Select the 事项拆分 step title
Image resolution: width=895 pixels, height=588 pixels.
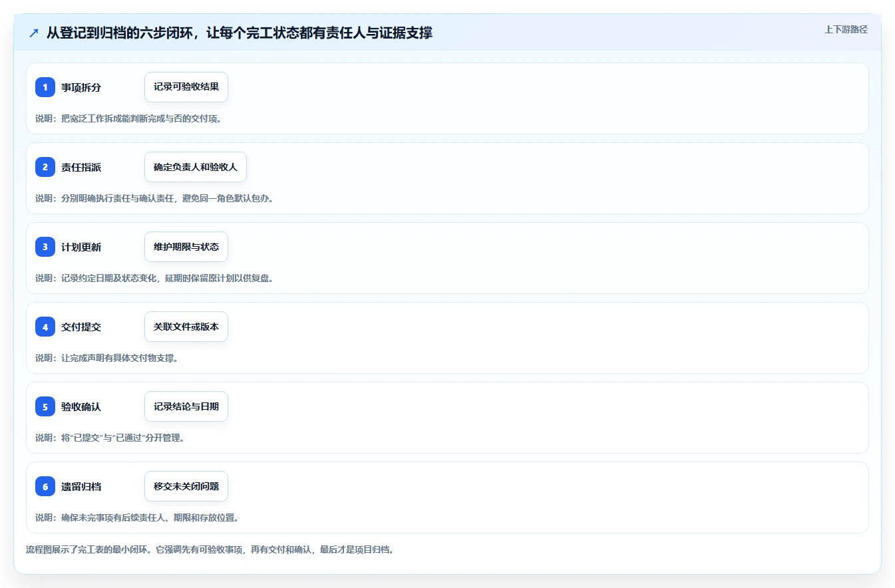pos(81,87)
